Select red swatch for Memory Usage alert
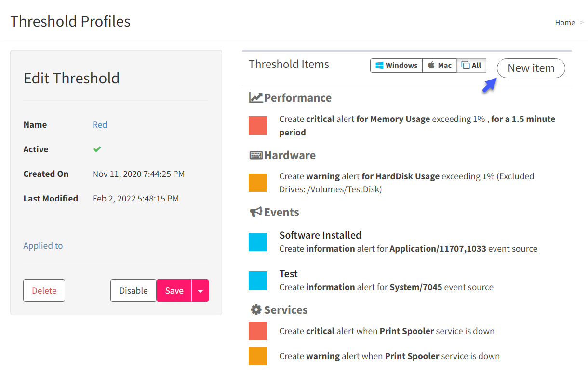 pos(258,125)
